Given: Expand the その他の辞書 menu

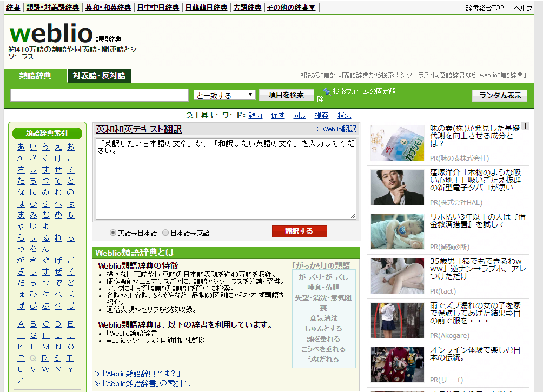Looking at the screenshot, I should (x=290, y=7).
